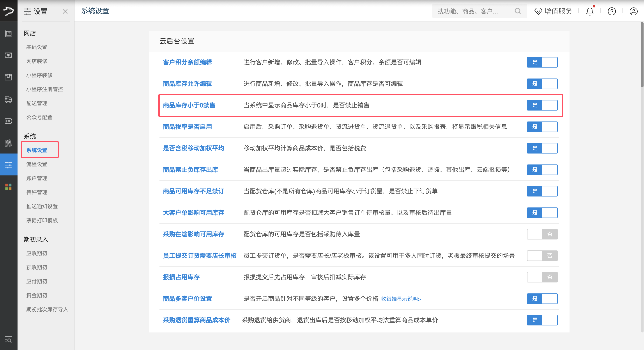Open 期初批次库存导入 menu item
Image resolution: width=644 pixels, height=350 pixels.
coord(47,309)
